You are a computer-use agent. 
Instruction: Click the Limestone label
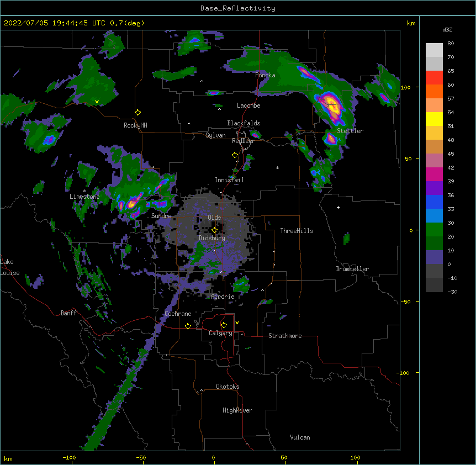[x=84, y=197]
